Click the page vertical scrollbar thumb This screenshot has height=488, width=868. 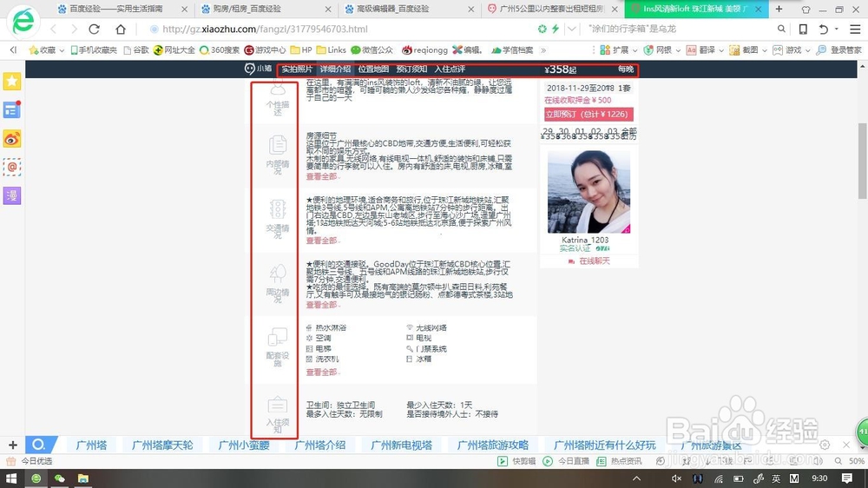click(x=863, y=161)
